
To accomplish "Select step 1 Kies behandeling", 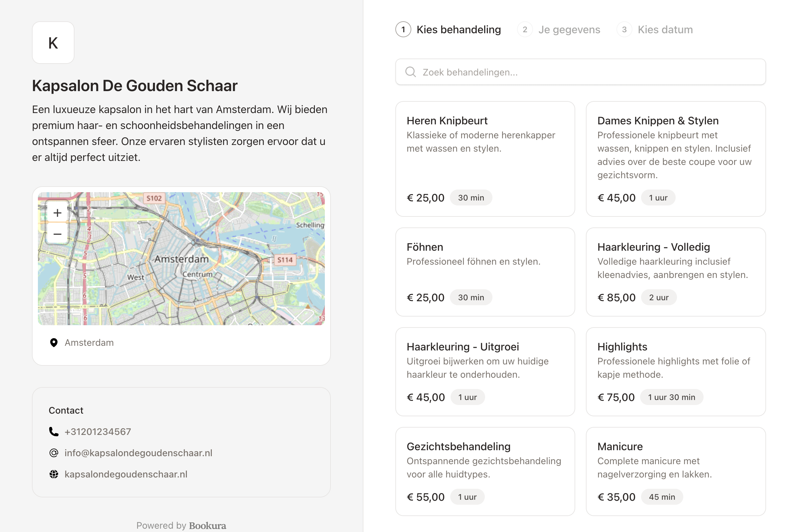I will point(448,30).
